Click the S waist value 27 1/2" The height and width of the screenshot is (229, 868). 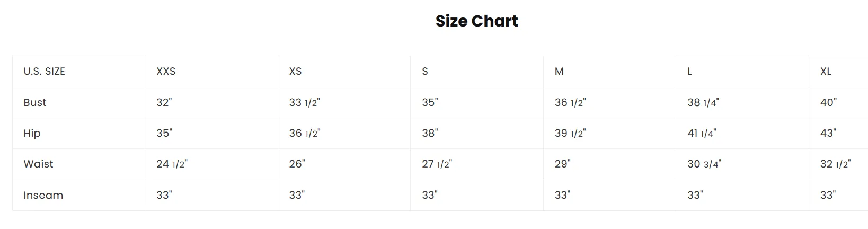click(437, 164)
